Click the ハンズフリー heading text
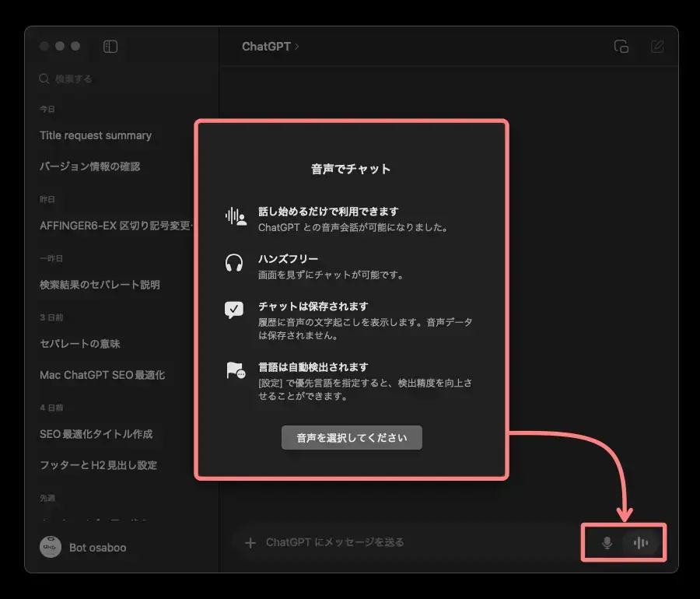Image resolution: width=700 pixels, height=599 pixels. [289, 259]
